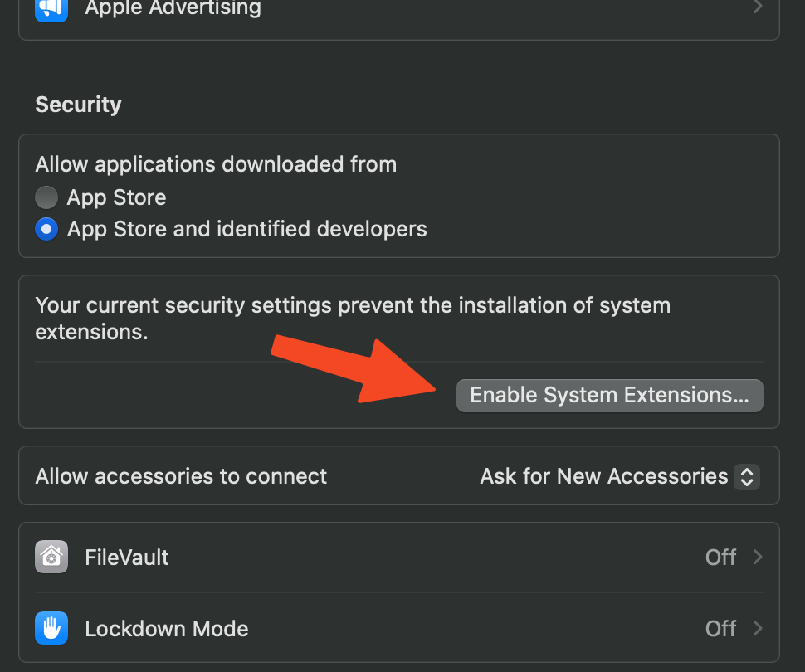
Task: Click the App Store option label text
Action: (x=116, y=197)
